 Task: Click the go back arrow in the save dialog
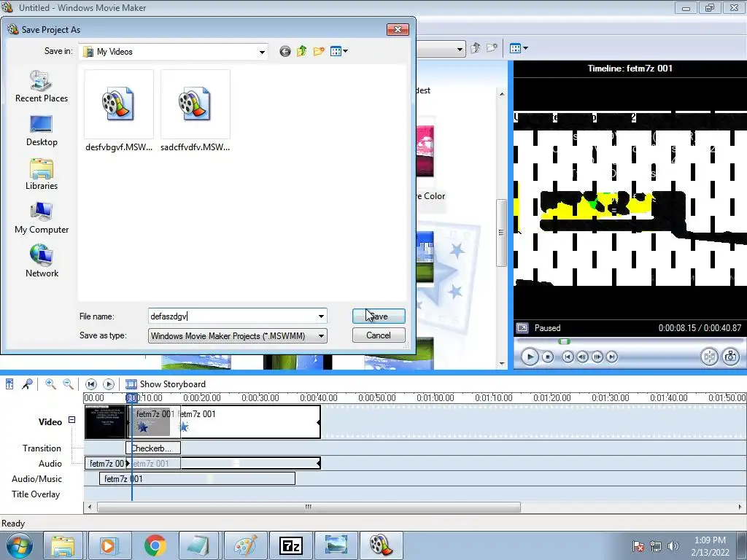pos(285,52)
